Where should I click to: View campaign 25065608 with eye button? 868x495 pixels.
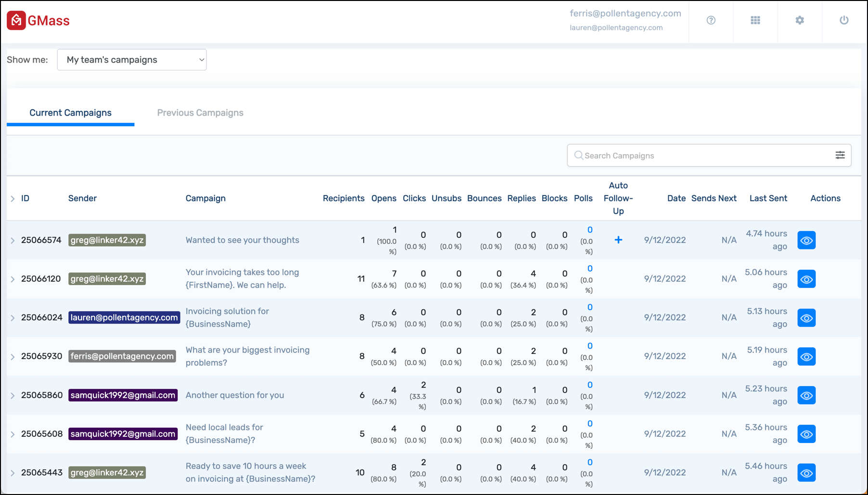(x=806, y=434)
